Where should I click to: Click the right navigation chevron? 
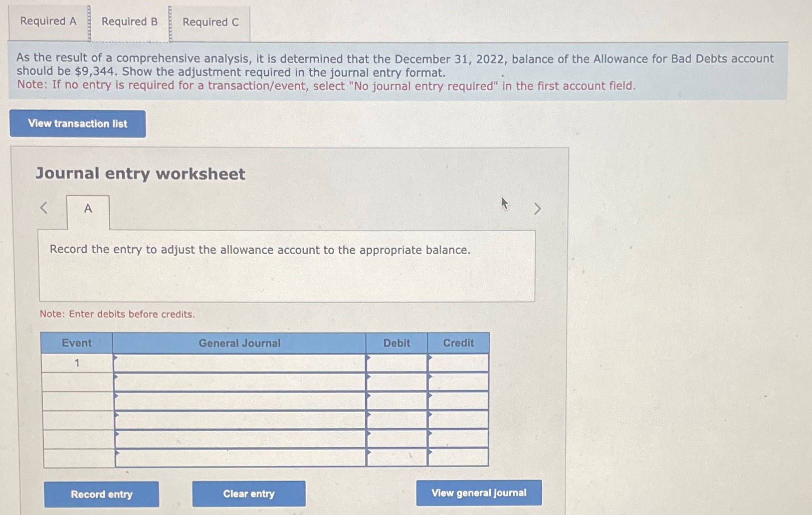(x=537, y=209)
